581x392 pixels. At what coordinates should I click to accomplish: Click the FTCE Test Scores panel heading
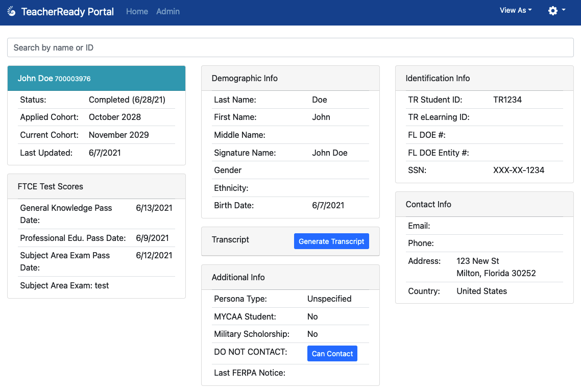pos(51,186)
